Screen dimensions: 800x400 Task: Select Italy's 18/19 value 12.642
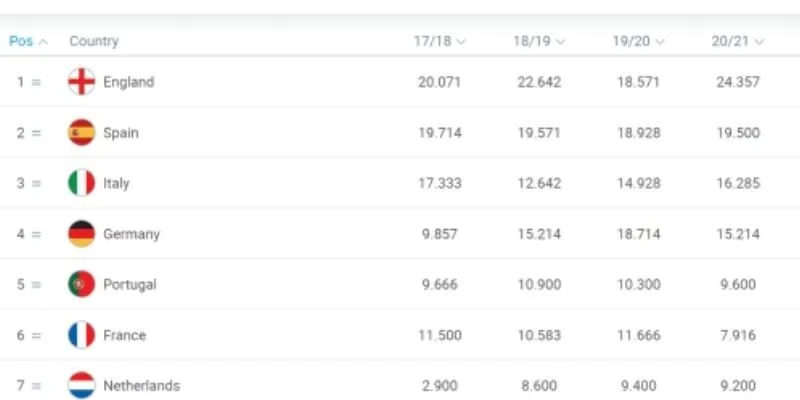[539, 184]
